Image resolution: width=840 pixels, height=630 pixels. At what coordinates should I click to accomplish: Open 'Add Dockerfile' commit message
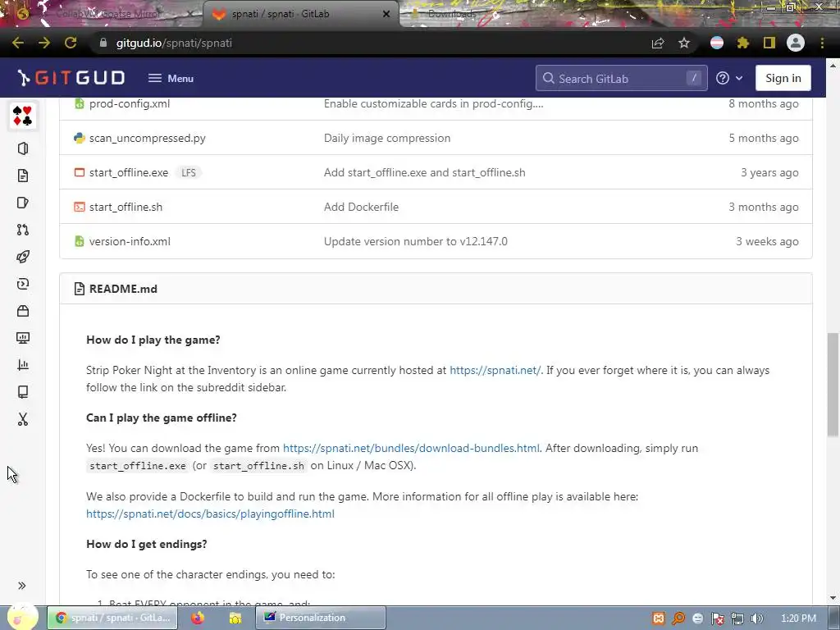361,207
